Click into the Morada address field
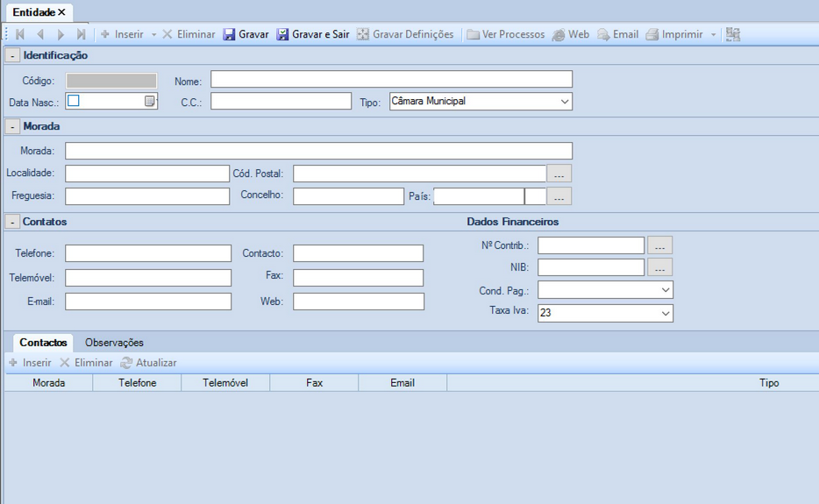This screenshot has width=819, height=504. pyautogui.click(x=318, y=151)
